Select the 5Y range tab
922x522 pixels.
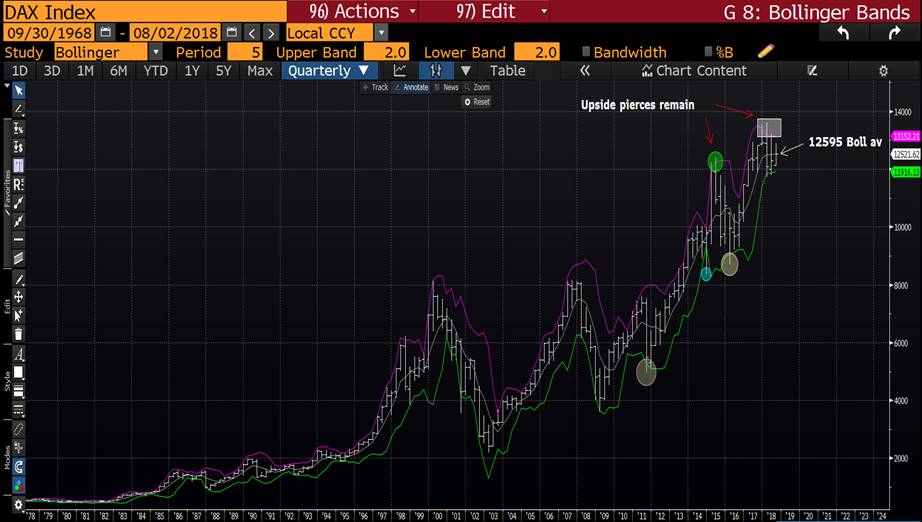click(x=223, y=71)
